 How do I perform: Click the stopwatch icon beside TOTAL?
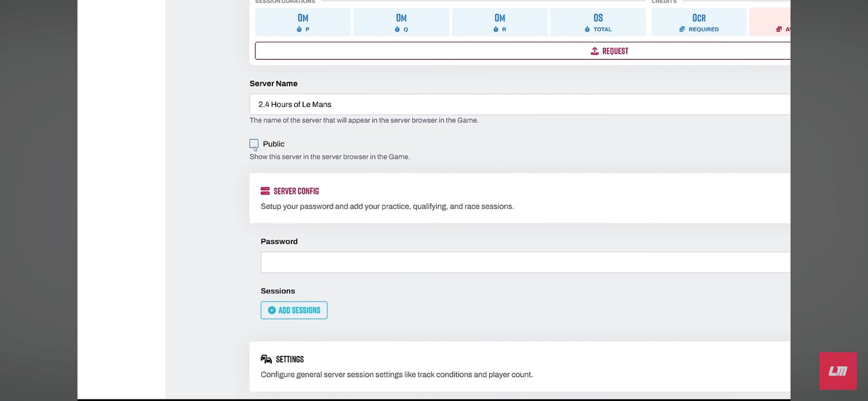tap(587, 29)
